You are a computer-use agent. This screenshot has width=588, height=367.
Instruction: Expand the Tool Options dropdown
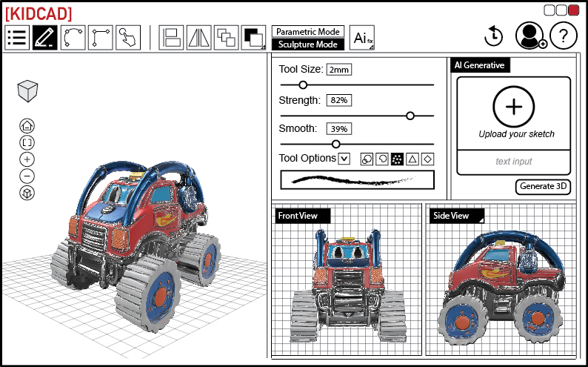coord(344,159)
